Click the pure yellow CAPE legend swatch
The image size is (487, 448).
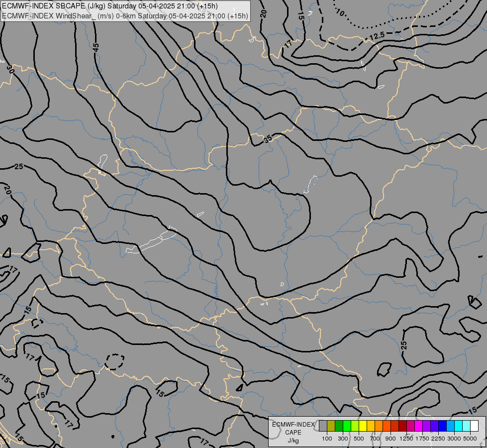coord(363,426)
